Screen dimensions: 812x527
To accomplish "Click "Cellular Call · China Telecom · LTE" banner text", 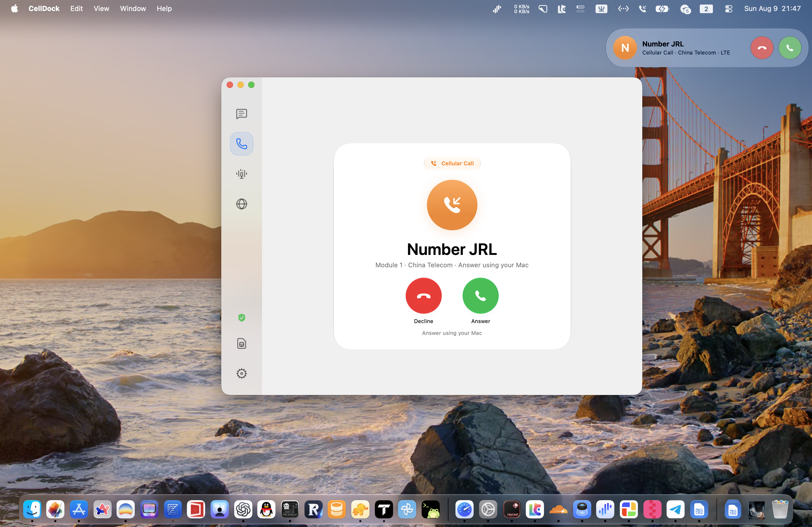I will point(686,53).
